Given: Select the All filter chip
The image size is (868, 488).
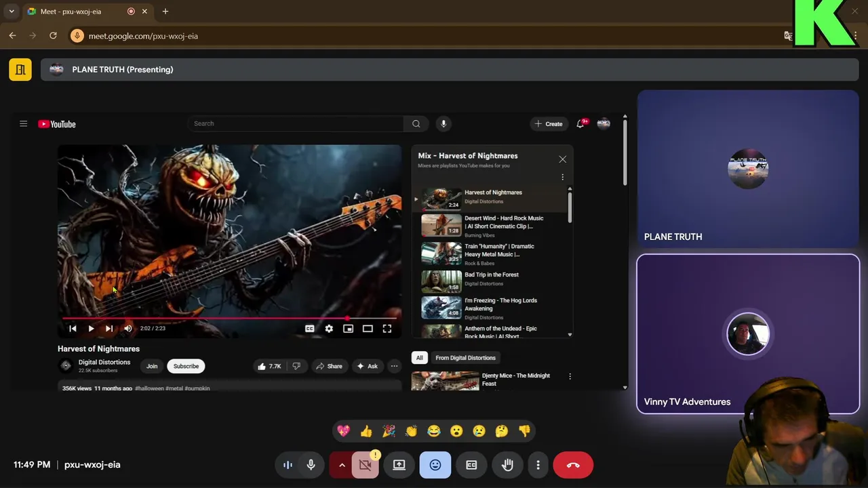Looking at the screenshot, I should (419, 358).
